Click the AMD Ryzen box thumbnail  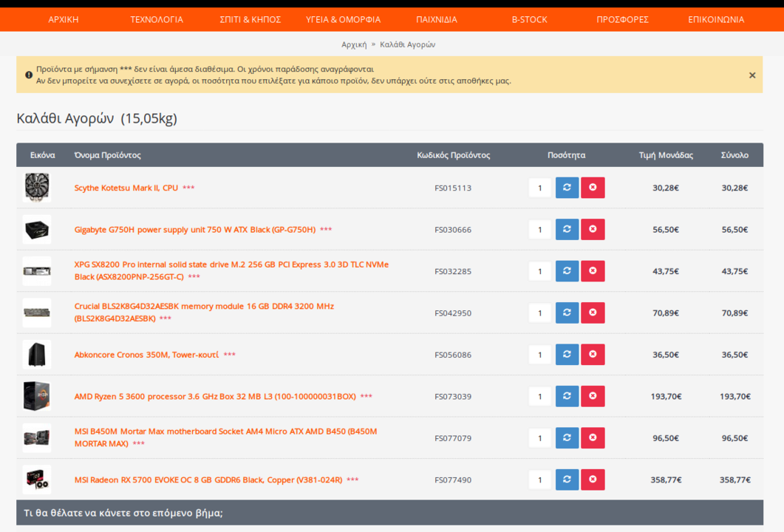pos(37,396)
